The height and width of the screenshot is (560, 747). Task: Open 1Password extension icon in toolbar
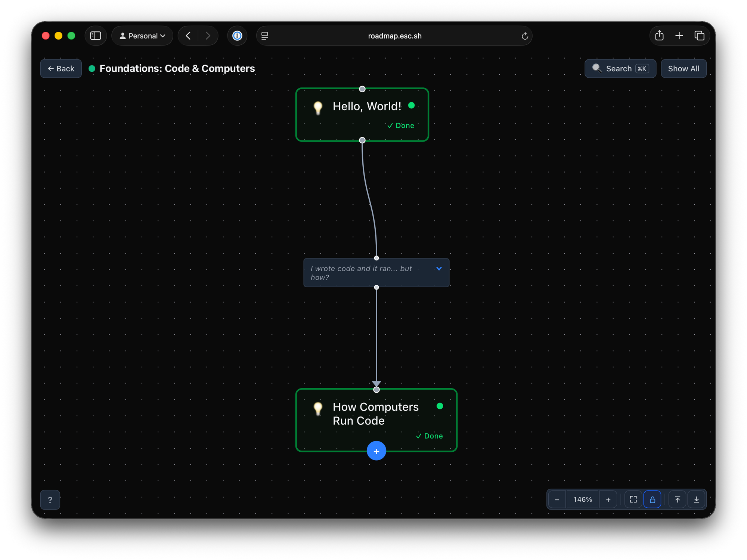237,36
